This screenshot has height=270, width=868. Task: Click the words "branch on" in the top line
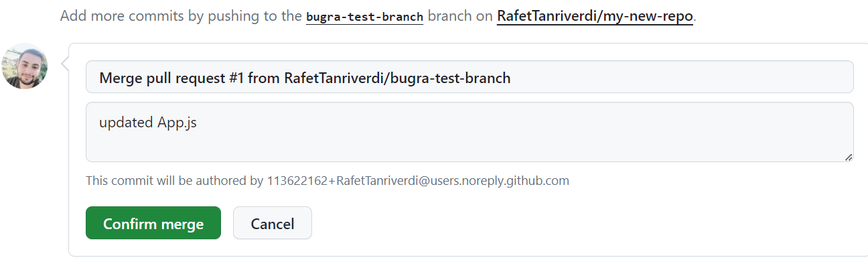[459, 16]
